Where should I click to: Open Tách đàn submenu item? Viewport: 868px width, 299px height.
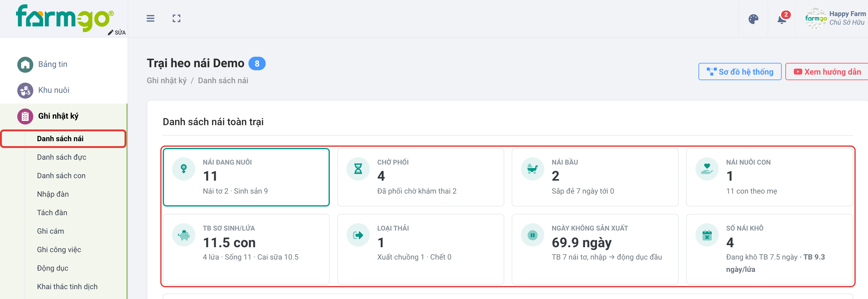52,213
